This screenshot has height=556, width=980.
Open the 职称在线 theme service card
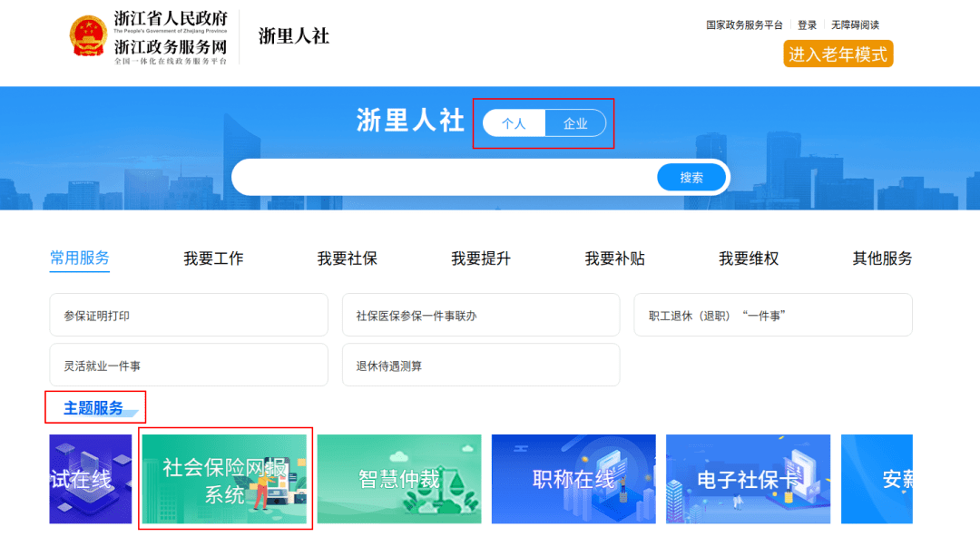573,480
